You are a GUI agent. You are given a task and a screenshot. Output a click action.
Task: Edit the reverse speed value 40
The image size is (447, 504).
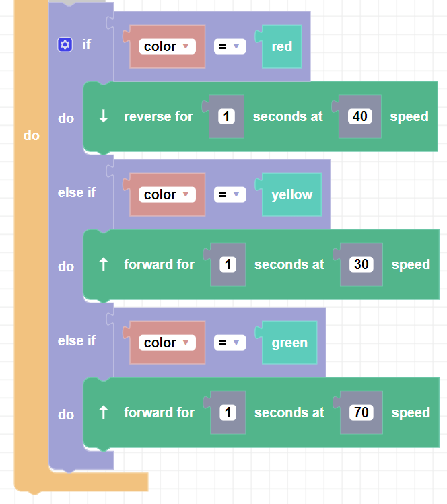click(x=360, y=116)
